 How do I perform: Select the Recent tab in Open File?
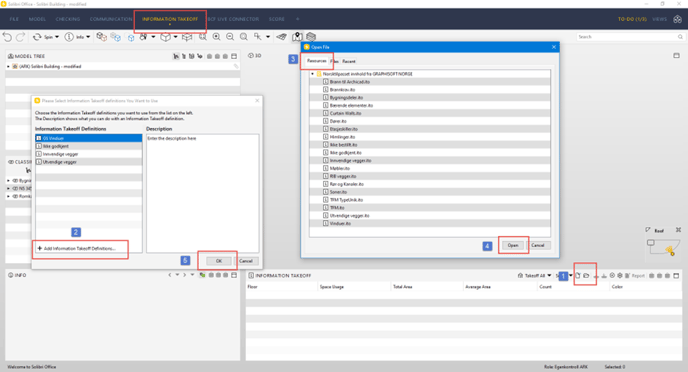(349, 61)
